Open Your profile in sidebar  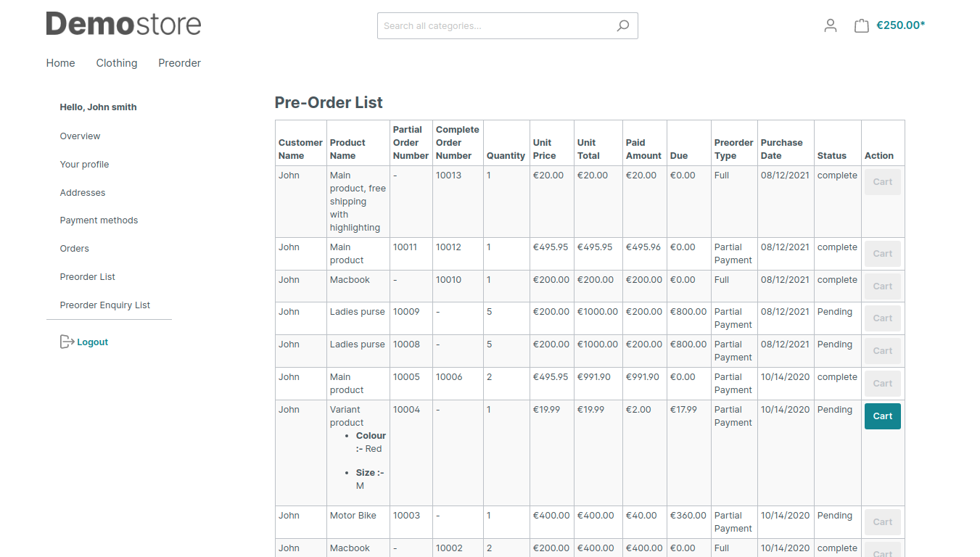tap(84, 165)
